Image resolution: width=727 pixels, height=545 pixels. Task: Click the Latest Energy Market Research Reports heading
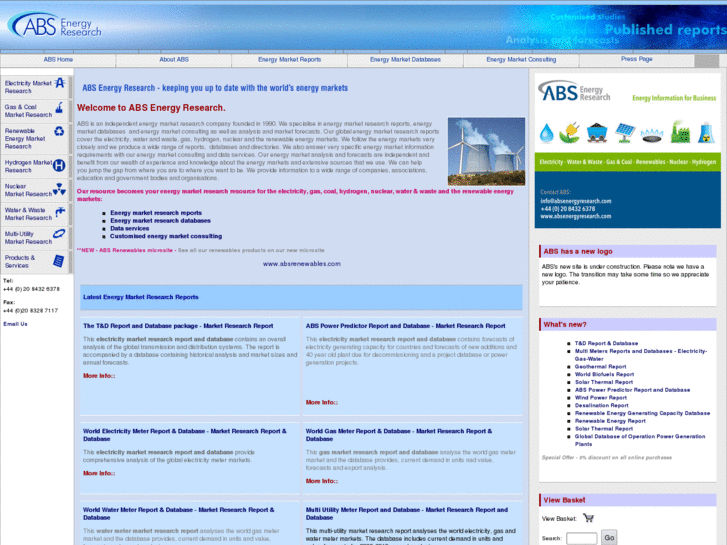tap(140, 297)
